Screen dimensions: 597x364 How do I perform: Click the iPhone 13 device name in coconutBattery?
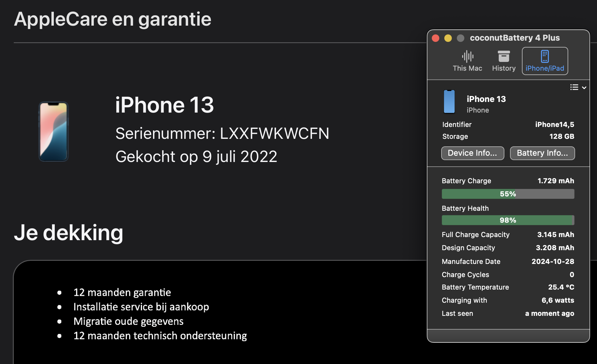(x=486, y=99)
